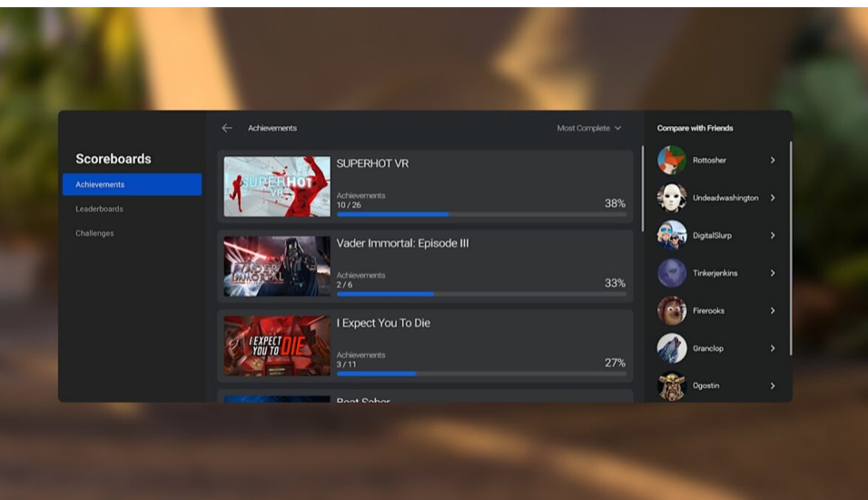Viewport: 868px width, 500px height.
Task: Click Granclop's profile avatar
Action: click(x=672, y=348)
